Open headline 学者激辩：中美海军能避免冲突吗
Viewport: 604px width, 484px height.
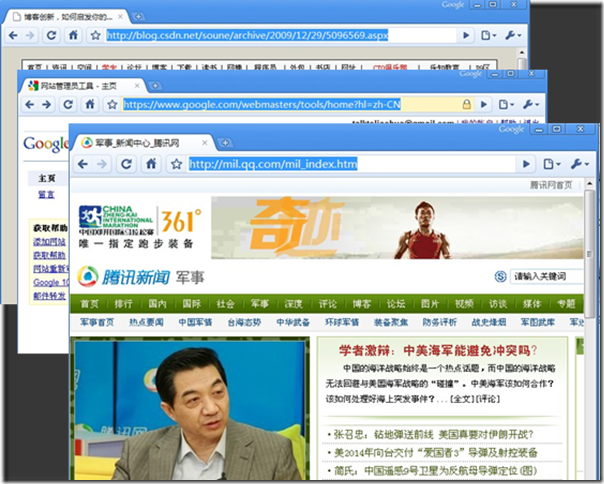click(438, 351)
